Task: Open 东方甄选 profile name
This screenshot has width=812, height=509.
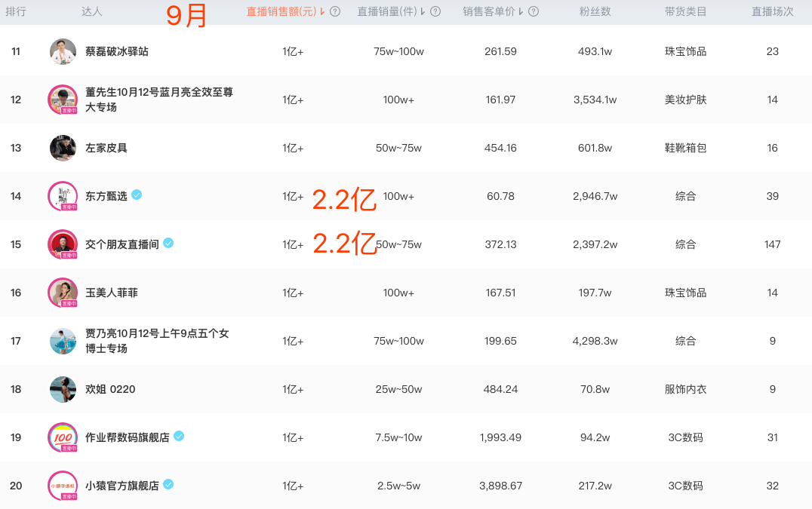Action: tap(106, 196)
